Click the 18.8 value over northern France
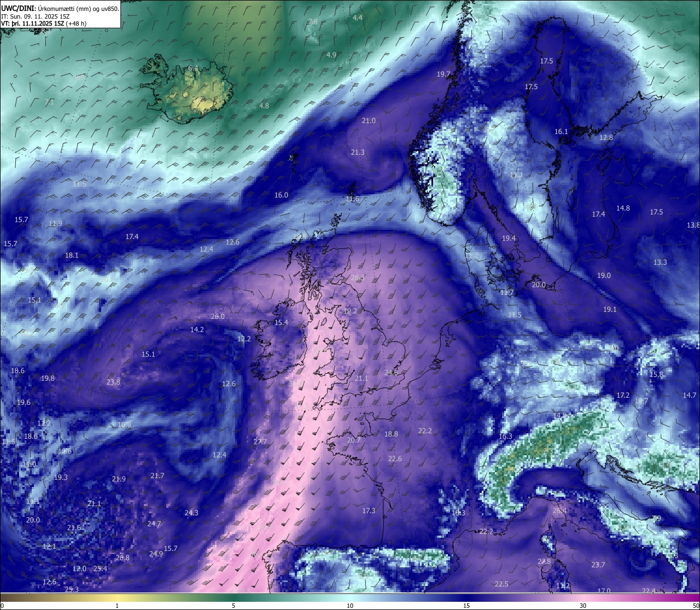Screen dimensions: 700x610 click(391, 434)
